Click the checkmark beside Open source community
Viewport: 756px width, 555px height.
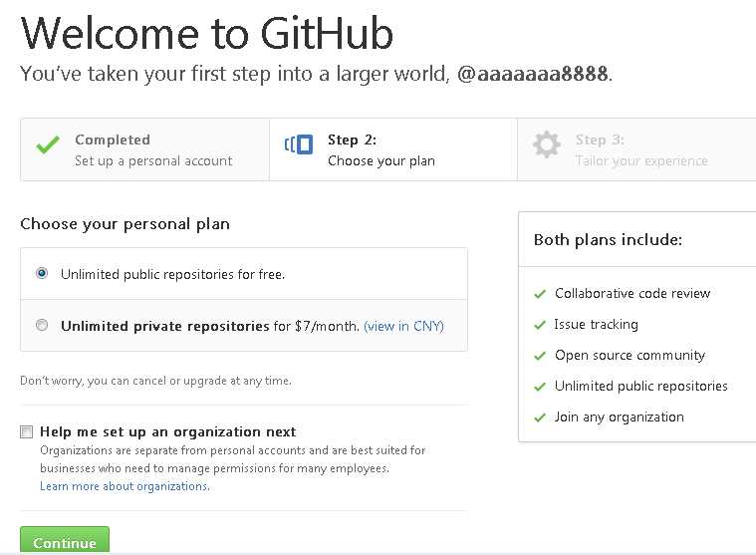(x=540, y=356)
